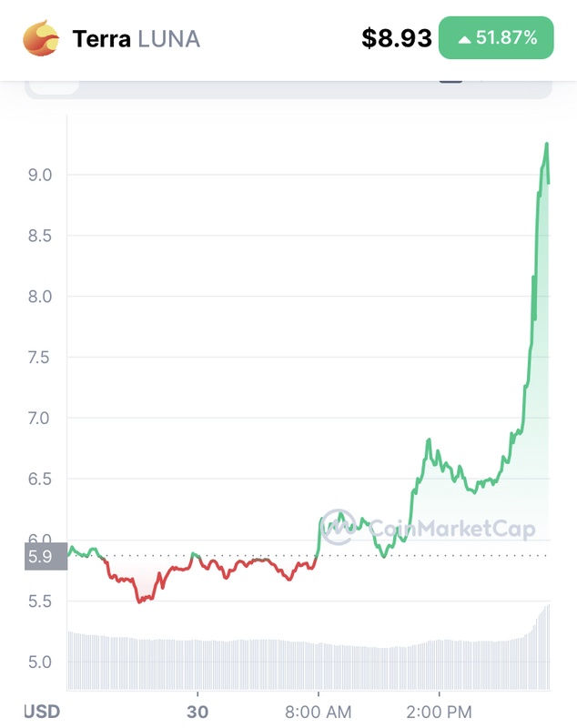Click the Terra LUNA coin logo
The image size is (577, 728).
pyautogui.click(x=41, y=38)
